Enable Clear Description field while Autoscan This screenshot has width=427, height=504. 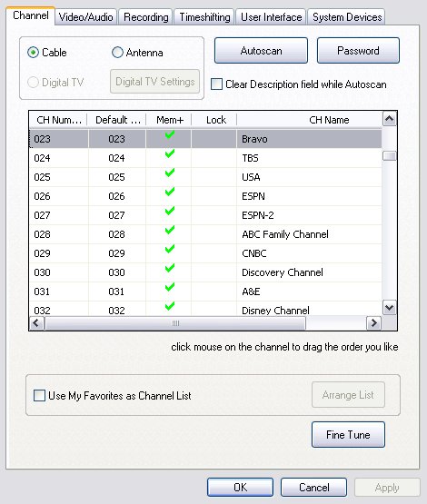[x=216, y=84]
